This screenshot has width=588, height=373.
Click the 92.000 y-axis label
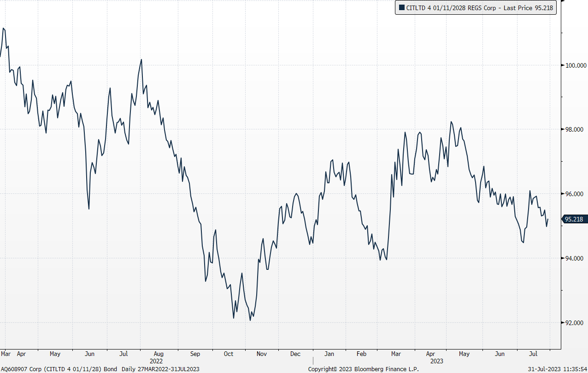coord(575,323)
